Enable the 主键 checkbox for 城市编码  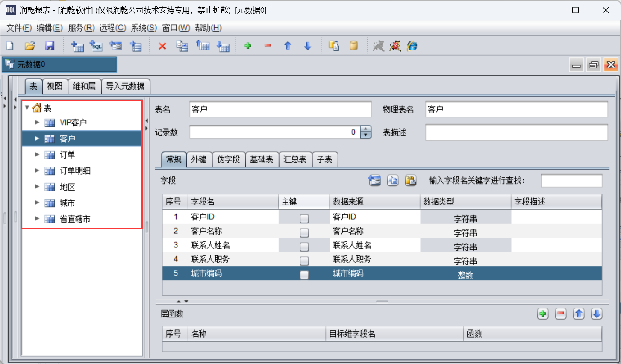pyautogui.click(x=304, y=275)
